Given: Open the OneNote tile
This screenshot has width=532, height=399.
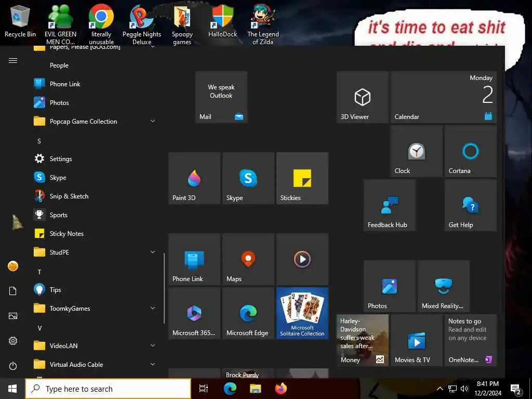Looking at the screenshot, I should tap(471, 340).
